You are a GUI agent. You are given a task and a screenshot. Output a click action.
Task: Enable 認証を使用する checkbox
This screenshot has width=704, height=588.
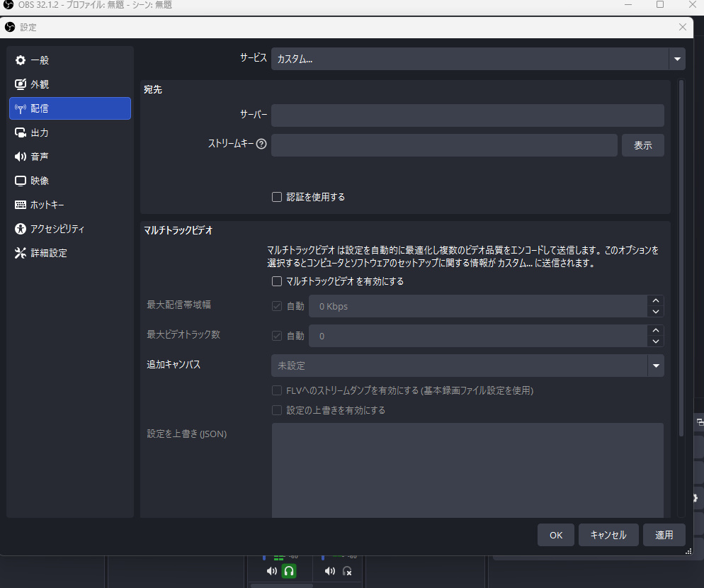[277, 197]
